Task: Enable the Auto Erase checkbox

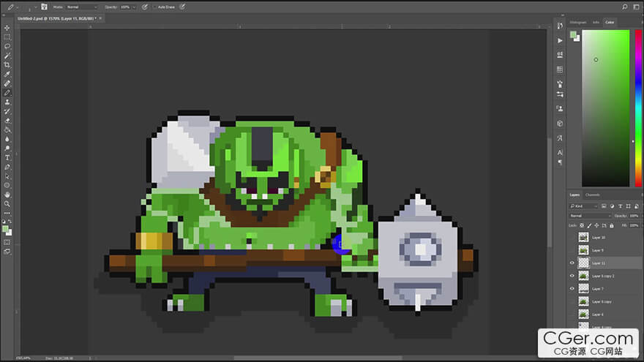Action: [x=155, y=7]
